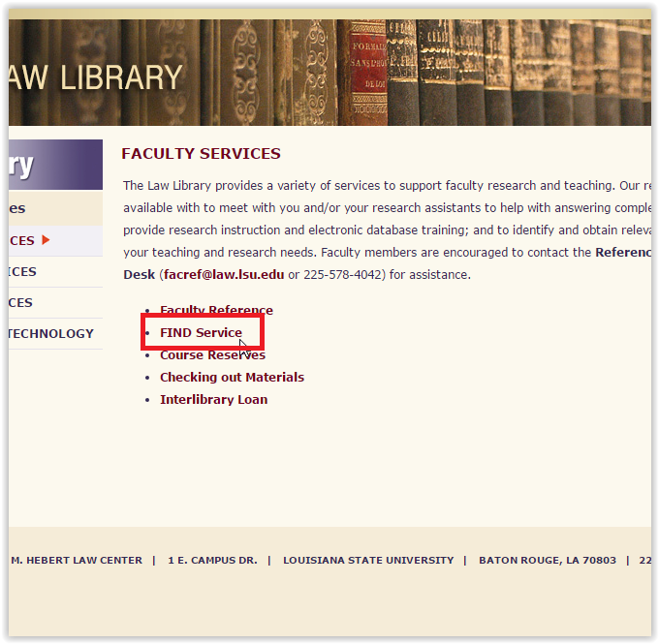Click the M. HEBERT LAW CENTER footer text

[x=77, y=561]
